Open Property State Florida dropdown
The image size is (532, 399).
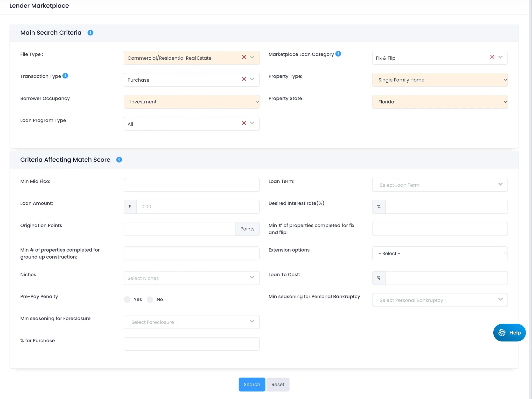pyautogui.click(x=440, y=102)
